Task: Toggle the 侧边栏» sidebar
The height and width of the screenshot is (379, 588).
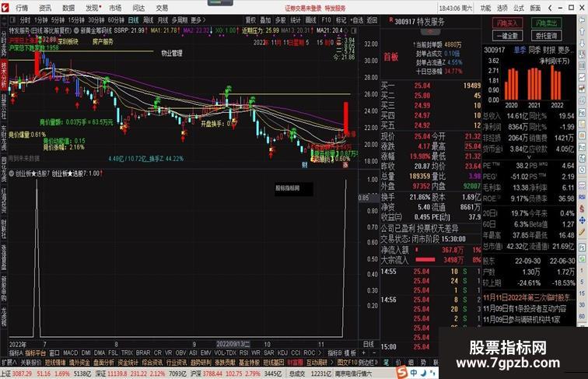Action: tap(368, 363)
